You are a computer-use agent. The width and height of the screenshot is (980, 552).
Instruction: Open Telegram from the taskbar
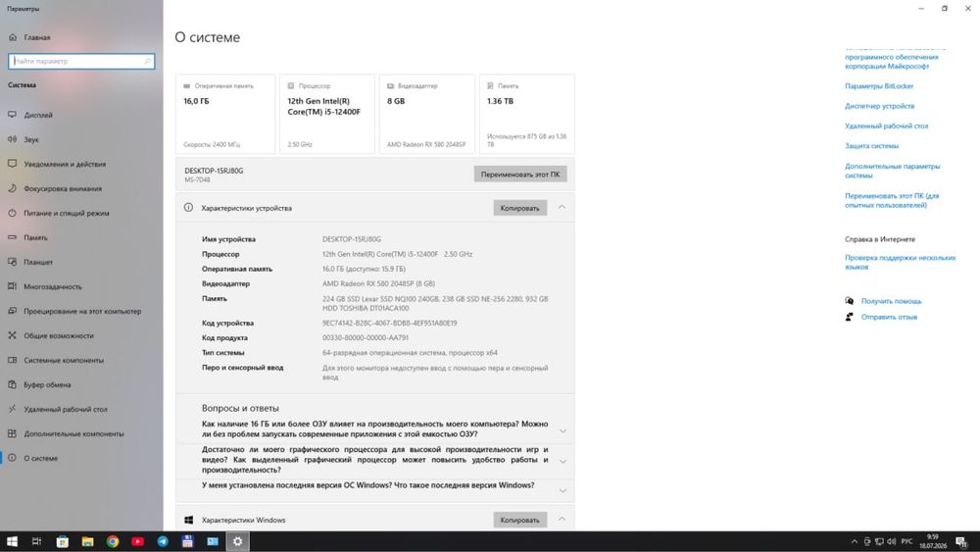coord(163,541)
